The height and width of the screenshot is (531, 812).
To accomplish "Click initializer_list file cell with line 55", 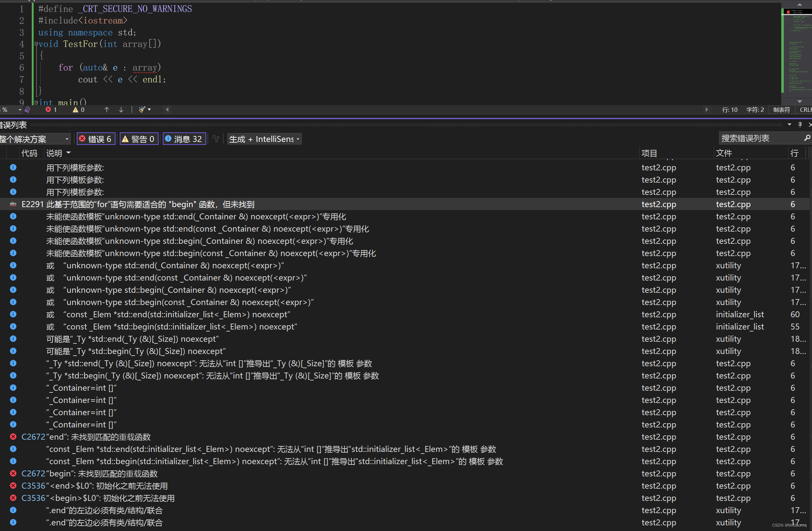I will pyautogui.click(x=740, y=327).
